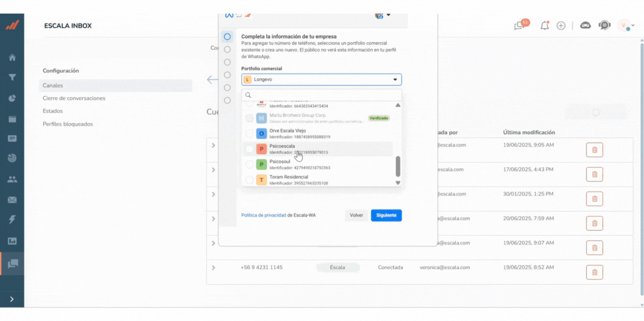The image size is (644, 321).
Task: Click the Psicosoul portfolio name
Action: pos(280,161)
